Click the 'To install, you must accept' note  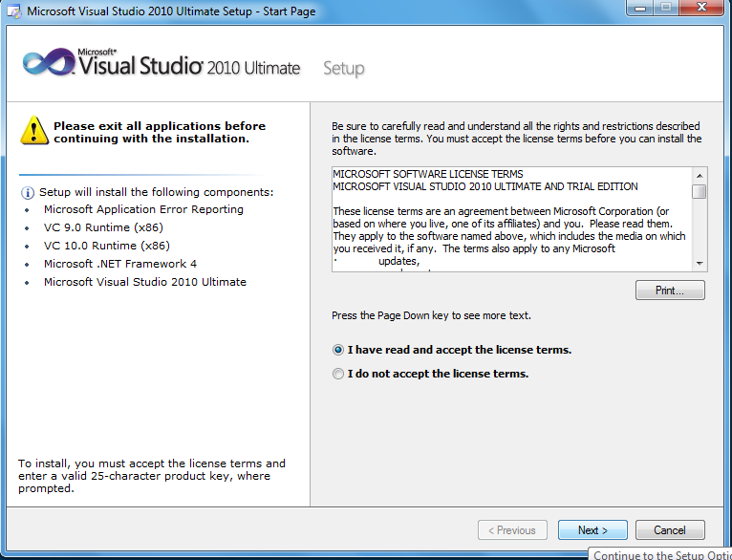tap(152, 476)
